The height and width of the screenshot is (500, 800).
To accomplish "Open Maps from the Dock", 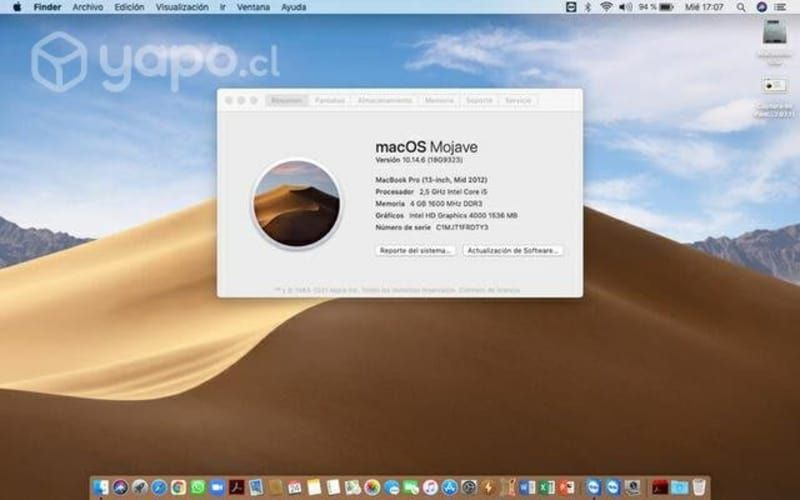I will click(353, 487).
